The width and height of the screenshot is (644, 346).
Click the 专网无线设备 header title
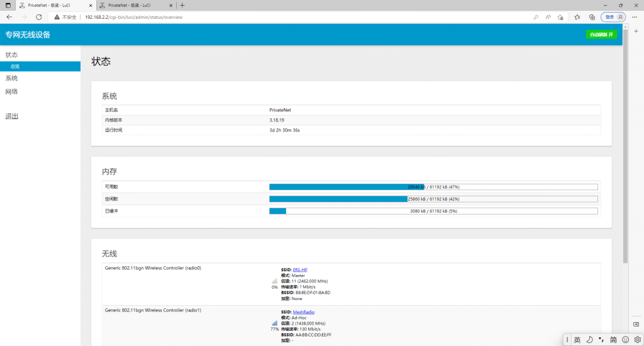(x=28, y=35)
